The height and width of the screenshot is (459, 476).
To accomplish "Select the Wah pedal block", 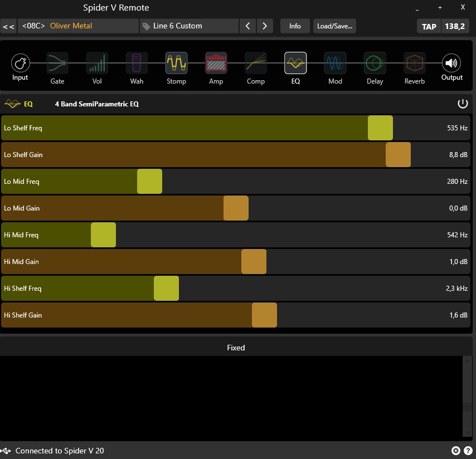I will [137, 63].
